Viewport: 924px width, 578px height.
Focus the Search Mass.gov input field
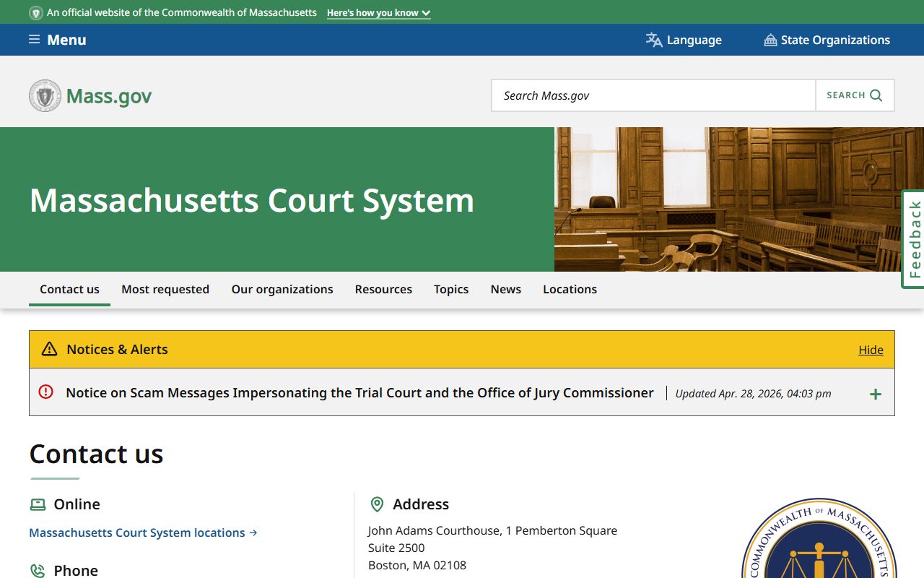(x=654, y=95)
